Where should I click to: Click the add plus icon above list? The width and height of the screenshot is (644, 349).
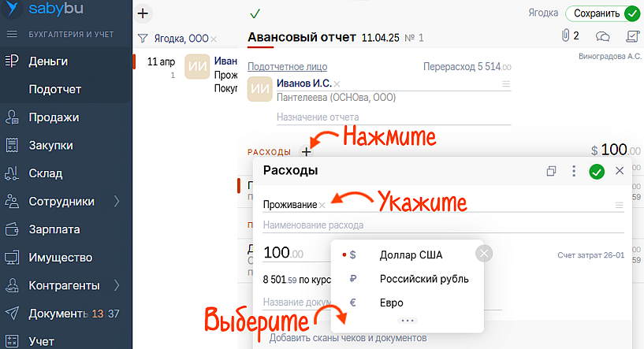tap(143, 13)
